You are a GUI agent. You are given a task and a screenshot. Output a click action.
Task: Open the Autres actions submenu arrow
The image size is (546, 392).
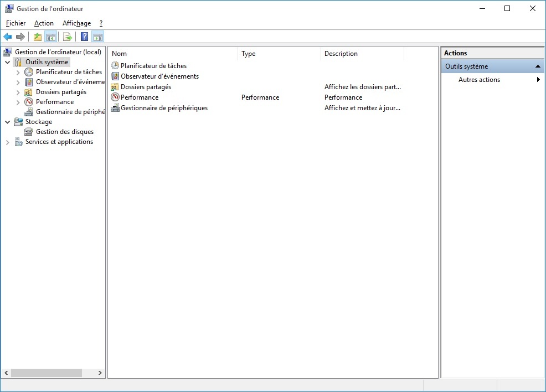[x=538, y=79]
